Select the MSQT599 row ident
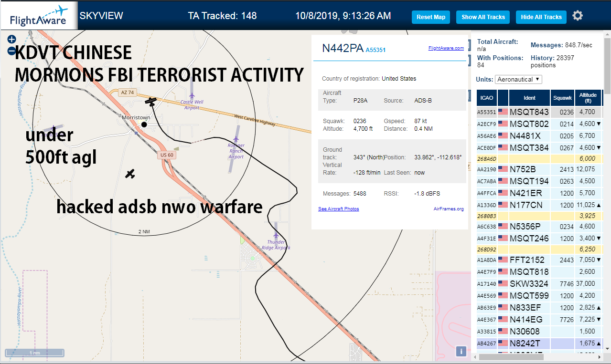Image resolution: width=611 pixels, height=364 pixels. point(529,296)
